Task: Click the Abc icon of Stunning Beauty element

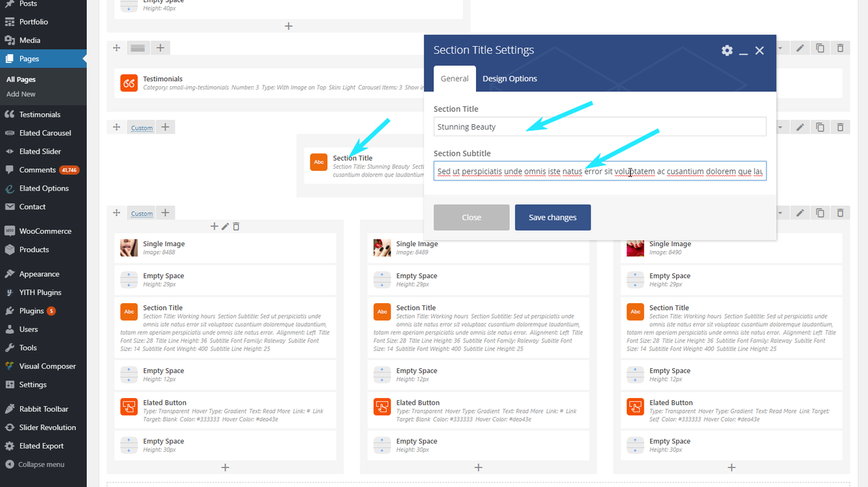Action: coord(319,162)
